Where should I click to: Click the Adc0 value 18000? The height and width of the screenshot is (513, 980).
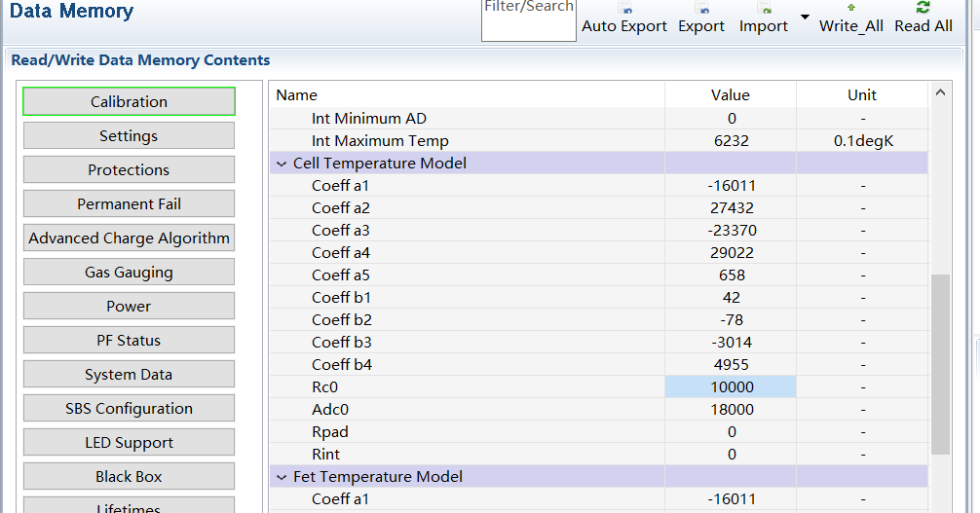(731, 410)
